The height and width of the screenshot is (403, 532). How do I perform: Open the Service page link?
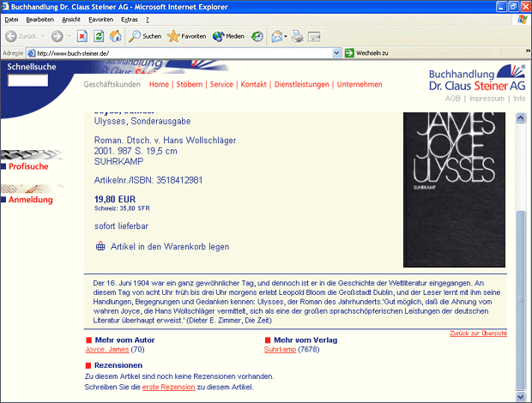coord(221,84)
